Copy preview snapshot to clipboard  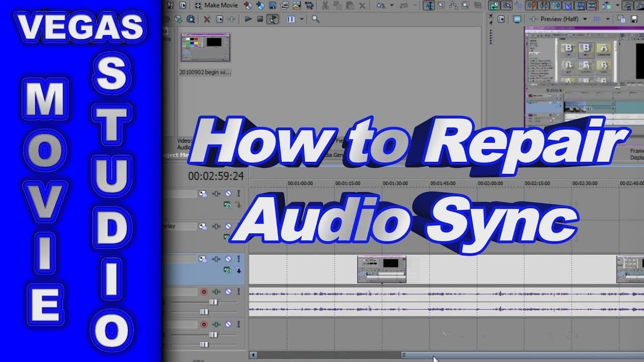[x=621, y=19]
